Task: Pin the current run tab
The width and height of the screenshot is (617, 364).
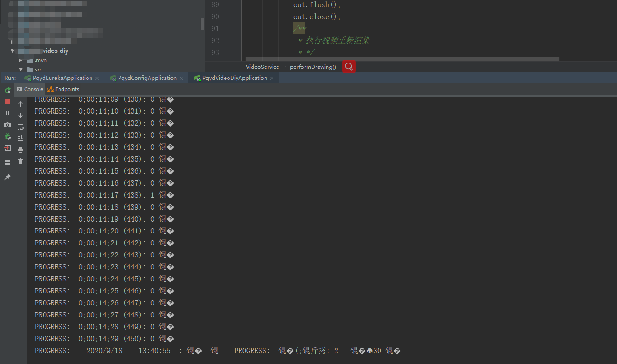Action: [8, 177]
